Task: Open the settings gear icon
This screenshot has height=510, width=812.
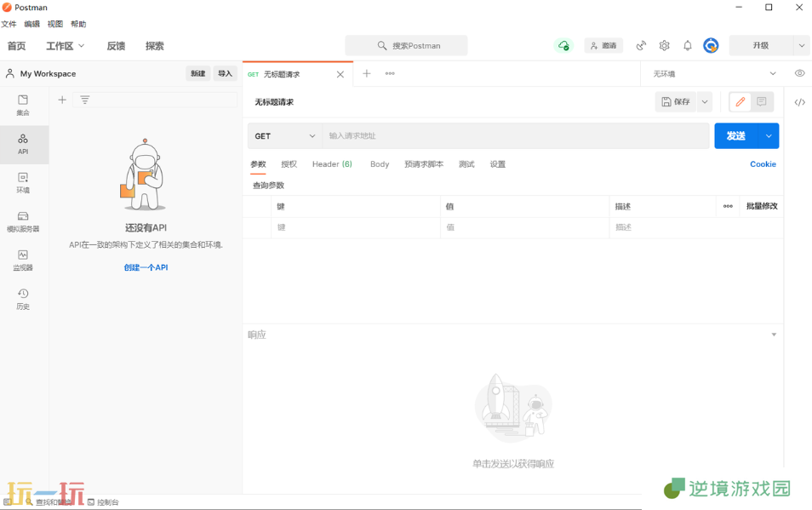Action: pos(665,46)
